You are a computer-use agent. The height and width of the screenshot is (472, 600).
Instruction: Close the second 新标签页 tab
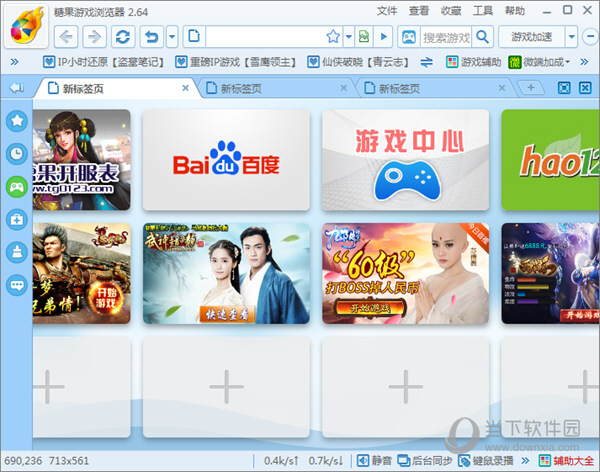[344, 88]
